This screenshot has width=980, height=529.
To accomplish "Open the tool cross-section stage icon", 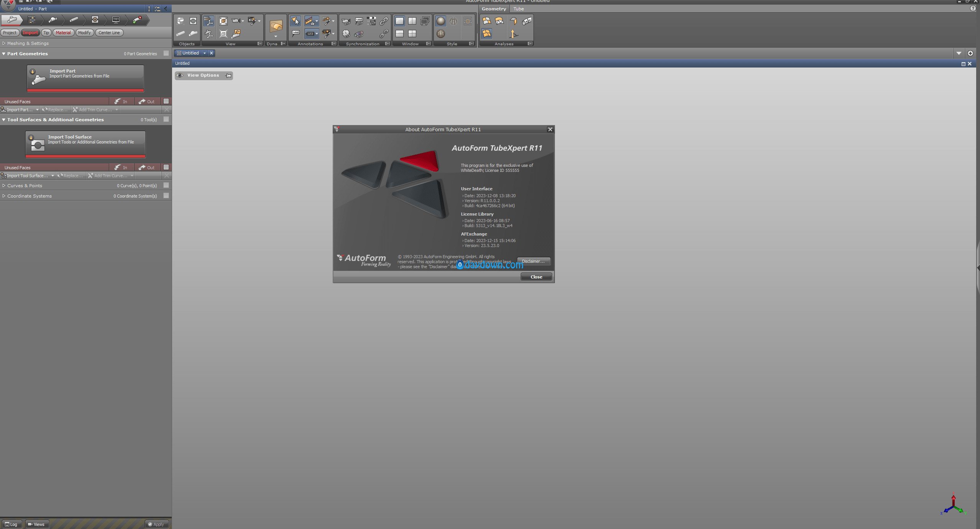I will click(95, 20).
